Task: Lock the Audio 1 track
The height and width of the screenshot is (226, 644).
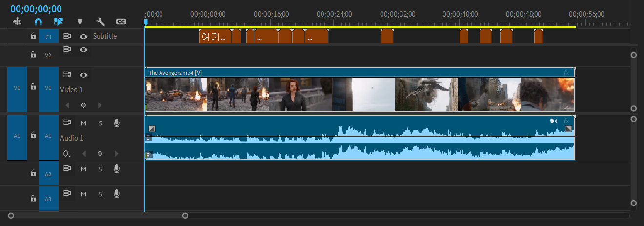Action: coord(33,135)
